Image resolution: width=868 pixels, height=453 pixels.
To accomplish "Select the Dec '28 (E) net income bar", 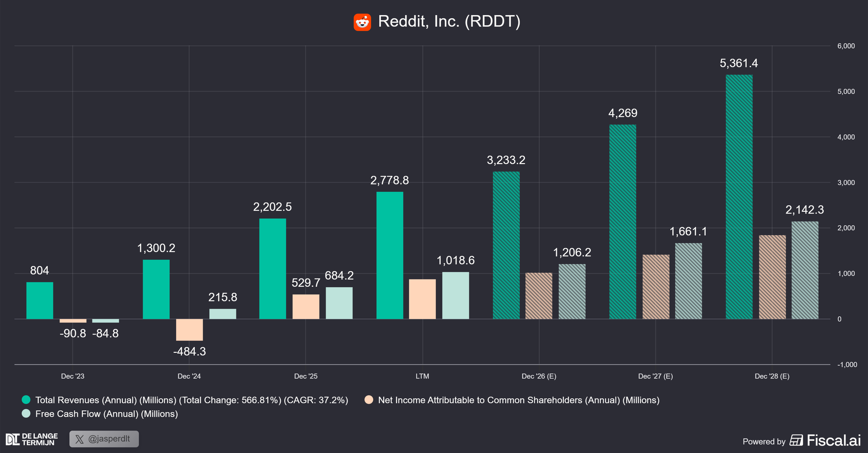I will point(773,277).
